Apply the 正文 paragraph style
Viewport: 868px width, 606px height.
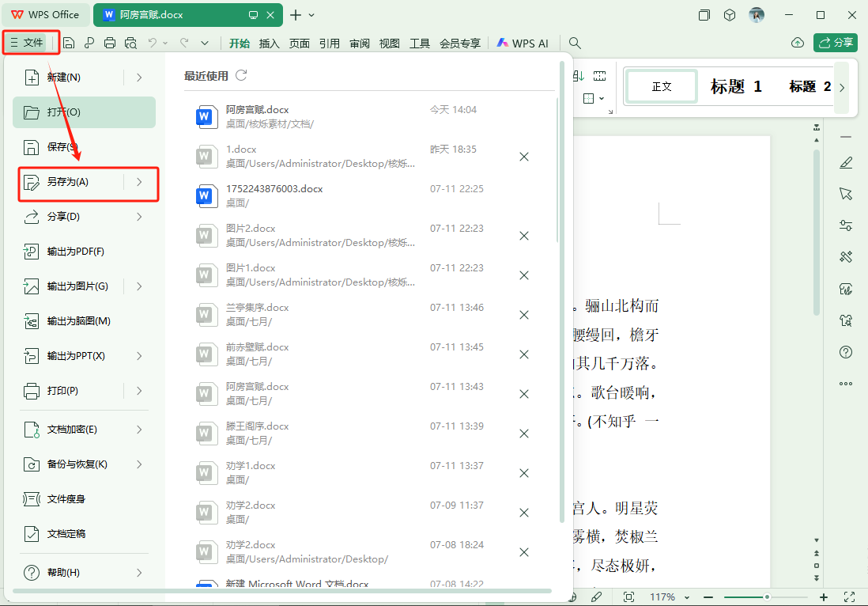[x=661, y=87]
